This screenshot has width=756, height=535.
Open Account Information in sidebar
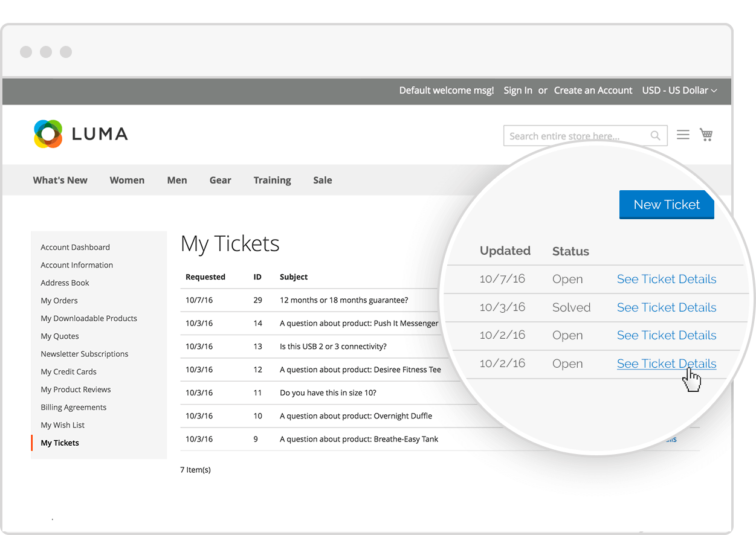point(77,265)
